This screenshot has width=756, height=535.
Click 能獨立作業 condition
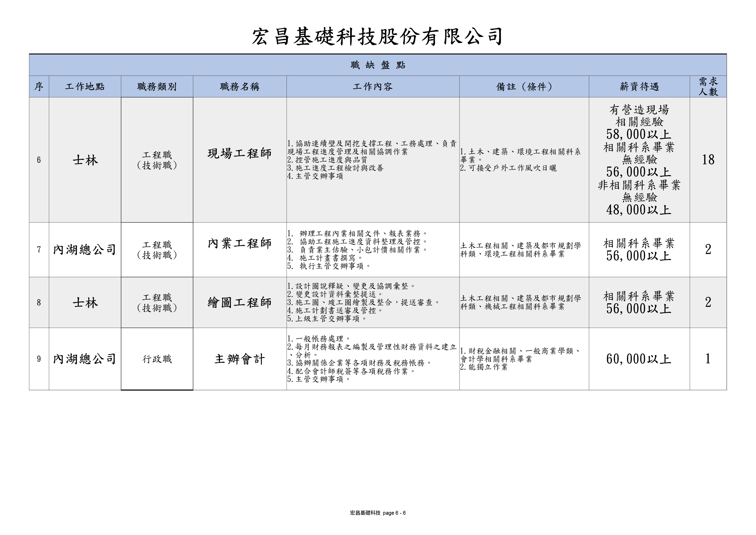coord(484,367)
